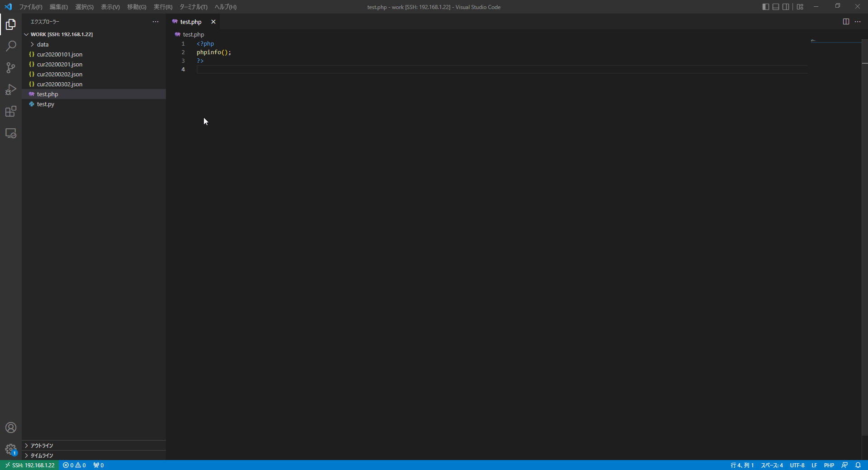Open test.py in explorer
Viewport: 868px width, 470px height.
click(94, 104)
